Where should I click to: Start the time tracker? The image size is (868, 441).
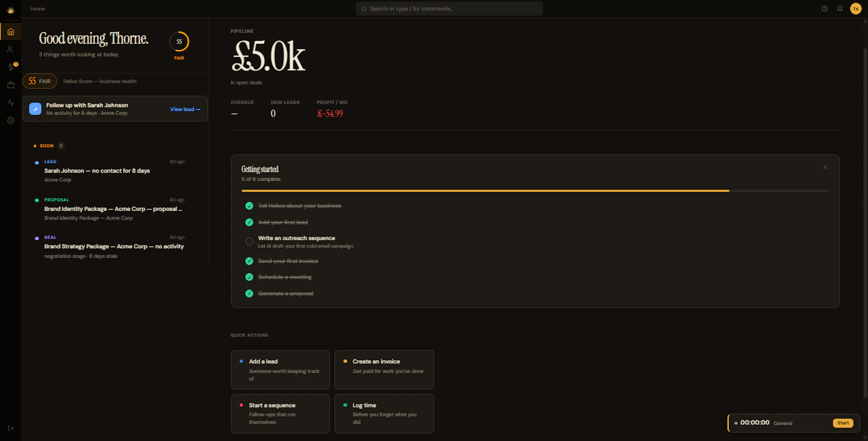point(843,423)
